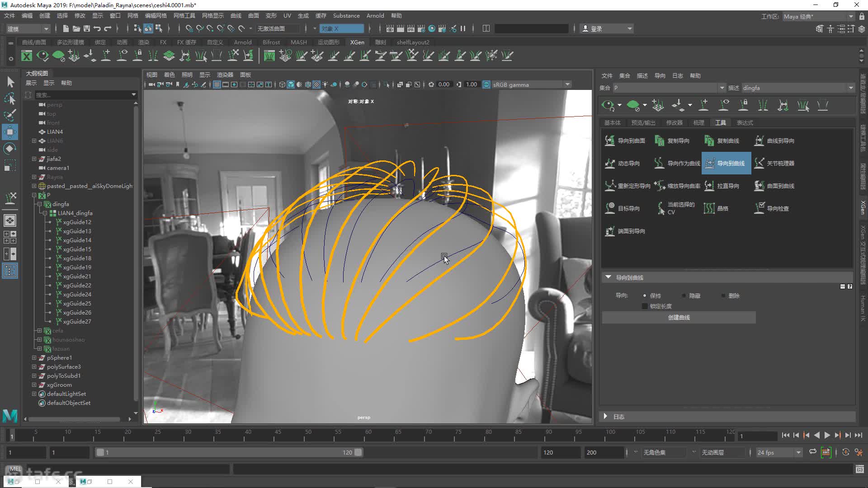Viewport: 868px width, 488px height.
Task: Switch to the 修改器 tab
Action: [x=674, y=122]
